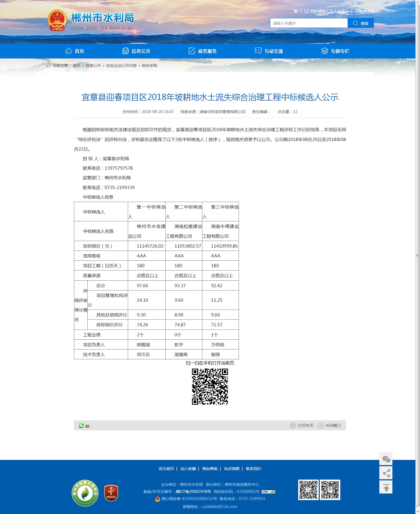Click the document icon beside 信息公开
The height and width of the screenshot is (514, 420).
[126, 51]
